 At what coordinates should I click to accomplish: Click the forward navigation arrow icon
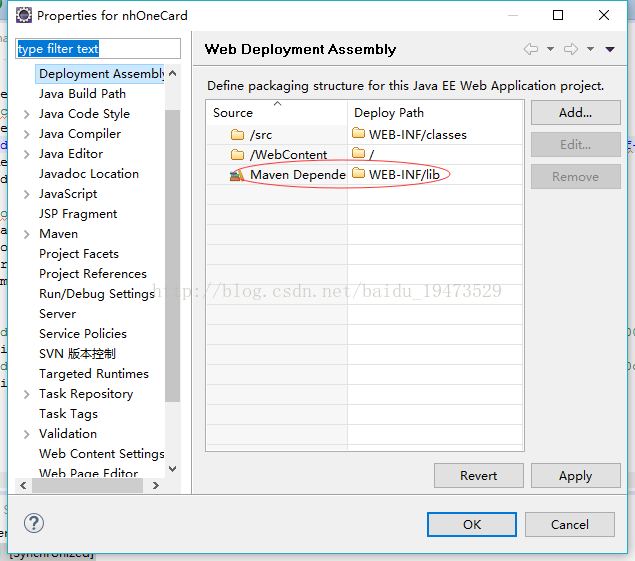pos(571,49)
